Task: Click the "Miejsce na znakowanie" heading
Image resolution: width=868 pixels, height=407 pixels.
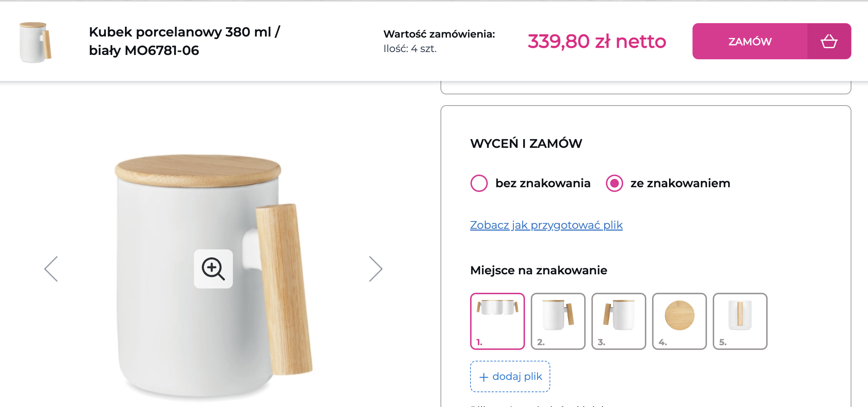Action: coord(538,270)
